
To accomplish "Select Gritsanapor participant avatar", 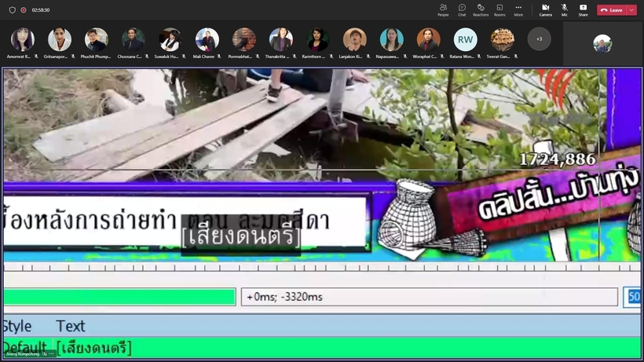I will (x=59, y=39).
